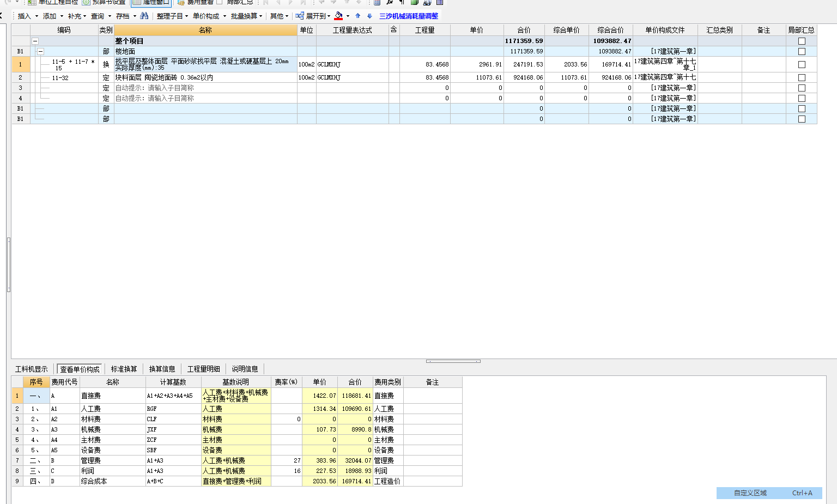The width and height of the screenshot is (837, 504).
Task: Tick 局部汇总 checkbox for row 3
Action: click(802, 88)
